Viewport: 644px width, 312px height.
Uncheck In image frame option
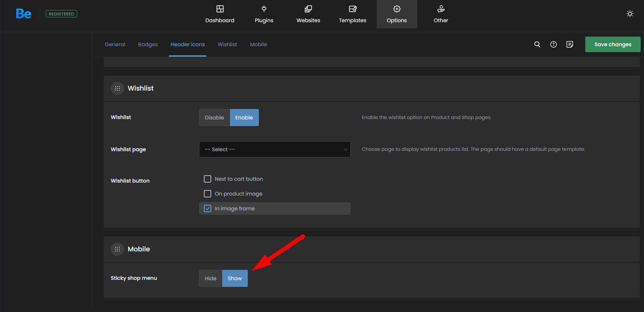click(208, 208)
